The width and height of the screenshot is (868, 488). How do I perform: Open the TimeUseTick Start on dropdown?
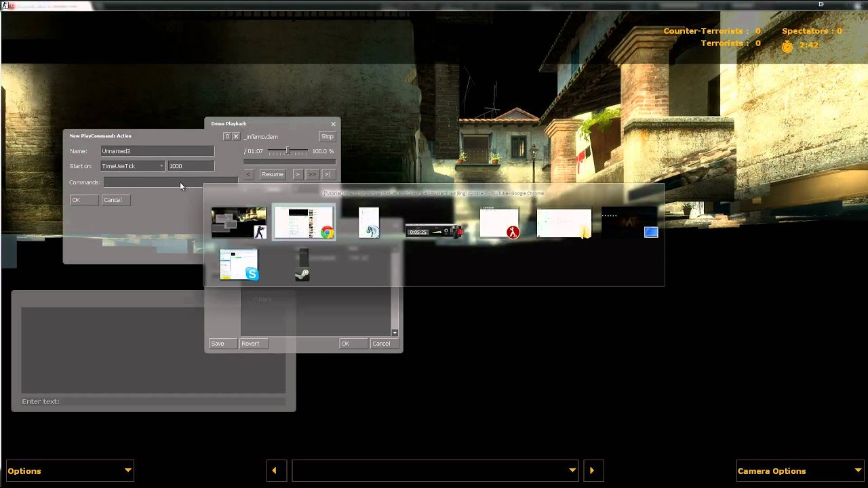click(132, 166)
